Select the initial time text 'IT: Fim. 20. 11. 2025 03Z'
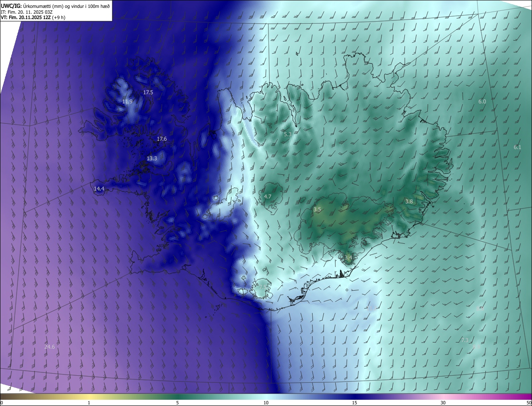The image size is (532, 406). point(27,12)
